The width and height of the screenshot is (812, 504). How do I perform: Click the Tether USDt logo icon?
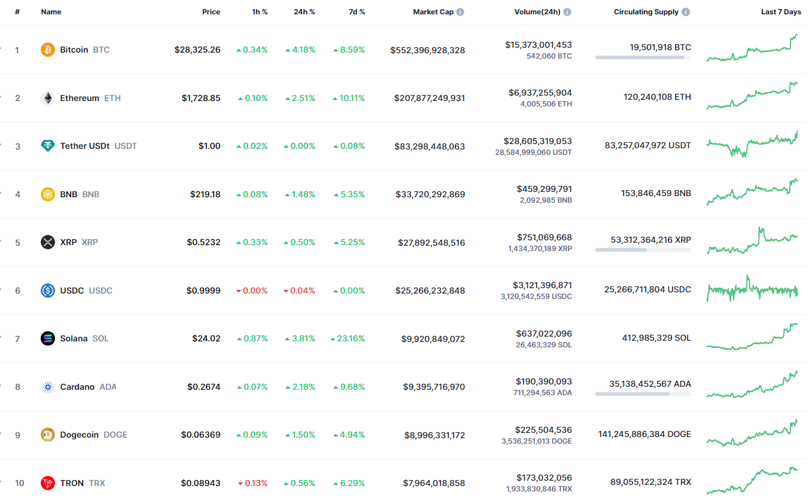tap(48, 146)
